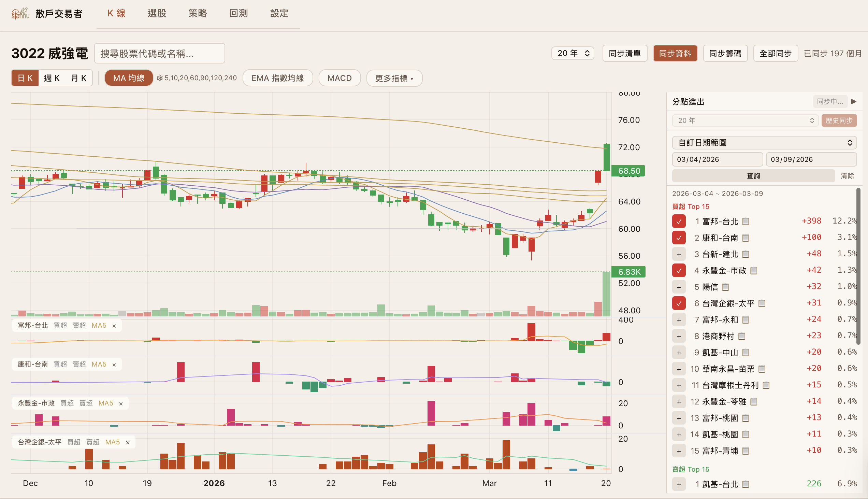This screenshot has height=499, width=868.
Task: Click the clipboard icon beside 台新-建北
Action: tap(746, 254)
